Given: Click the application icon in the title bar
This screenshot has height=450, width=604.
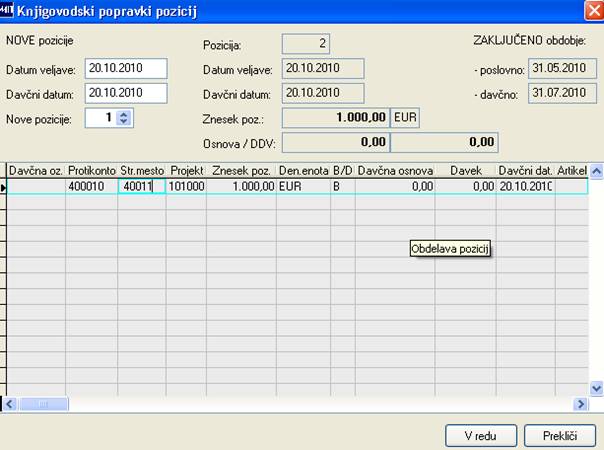Looking at the screenshot, I should click(x=6, y=10).
